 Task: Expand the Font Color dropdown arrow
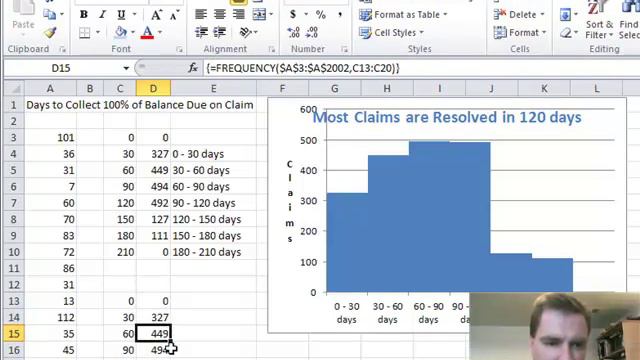coord(160,32)
